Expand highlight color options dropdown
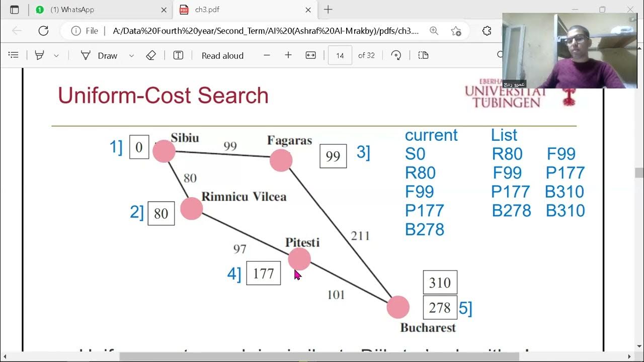The width and height of the screenshot is (644, 362). tap(56, 55)
